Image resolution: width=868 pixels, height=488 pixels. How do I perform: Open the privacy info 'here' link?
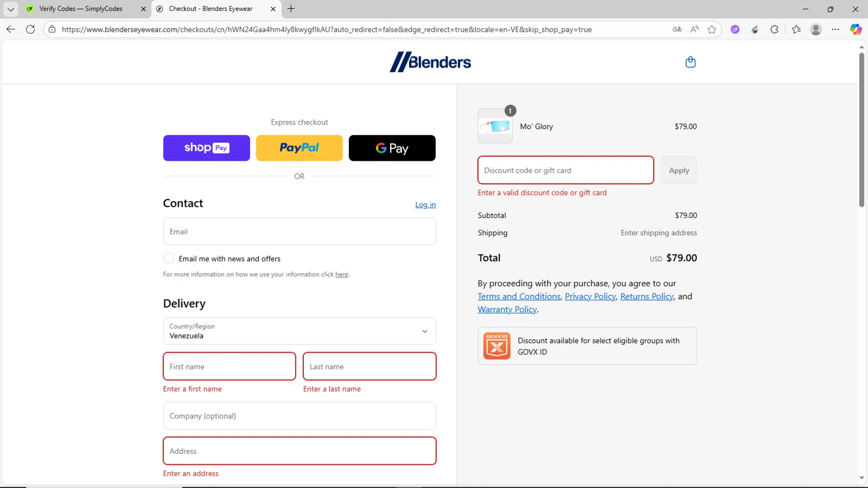[x=342, y=274]
